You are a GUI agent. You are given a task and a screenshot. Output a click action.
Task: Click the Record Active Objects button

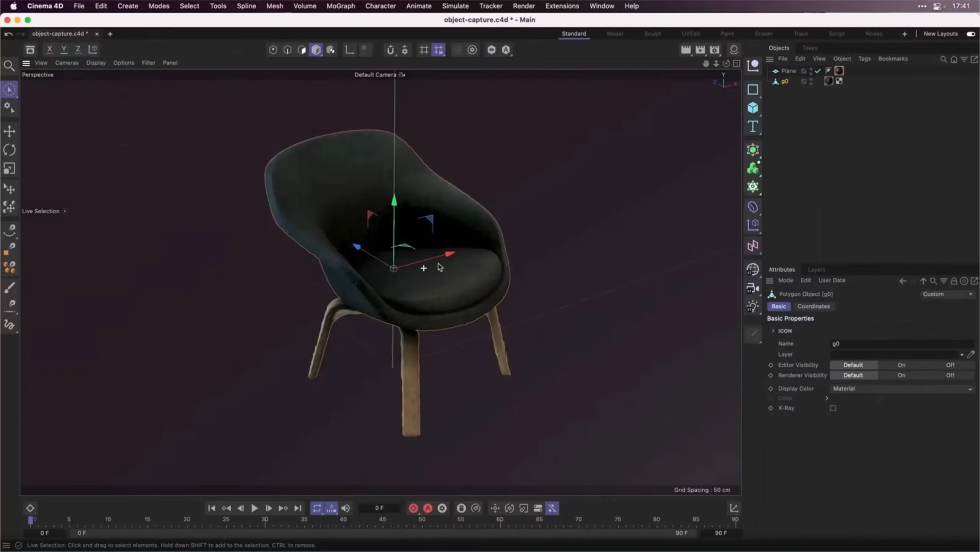(413, 508)
